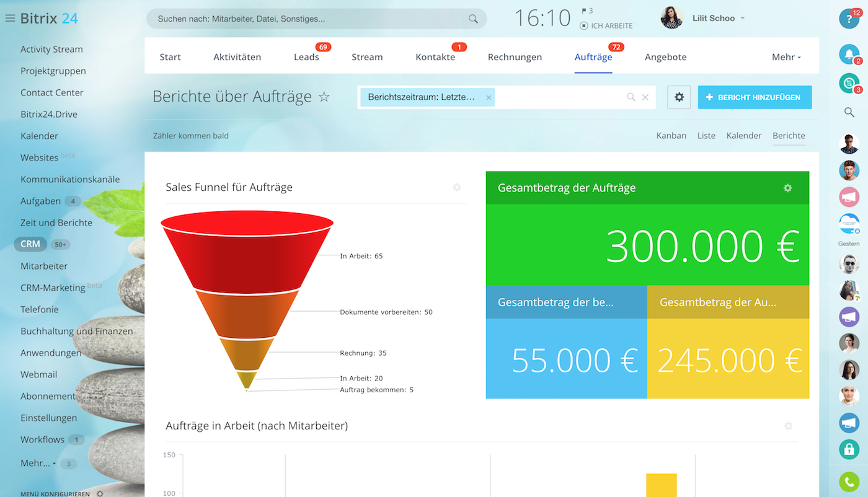The height and width of the screenshot is (497, 868).
Task: Open the help question mark icon
Action: tap(849, 19)
